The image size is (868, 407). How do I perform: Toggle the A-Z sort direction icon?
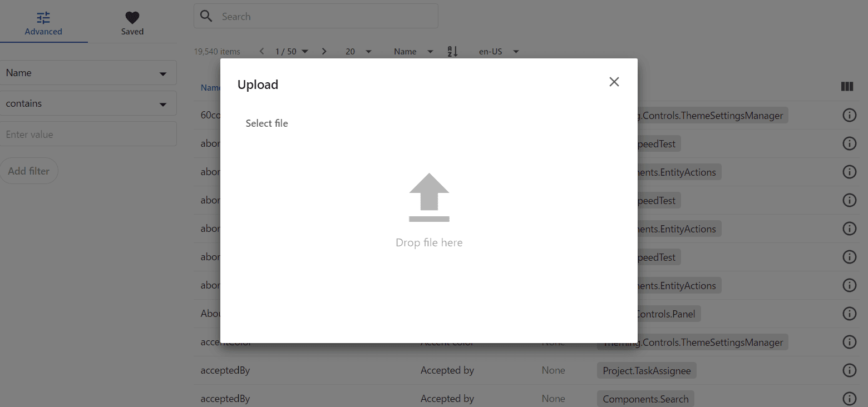click(x=453, y=52)
